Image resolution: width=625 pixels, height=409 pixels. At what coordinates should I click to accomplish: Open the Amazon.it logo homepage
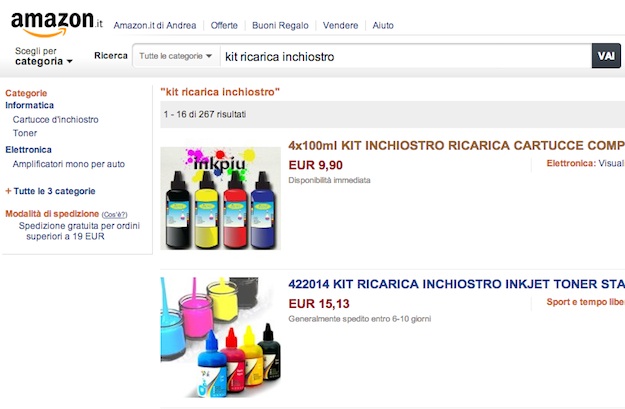(57, 24)
